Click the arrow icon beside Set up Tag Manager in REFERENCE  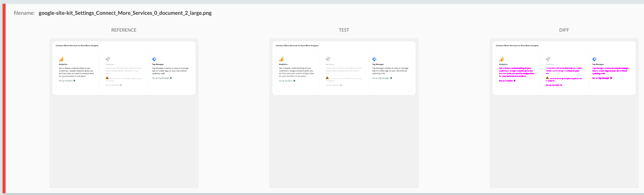click(171, 78)
